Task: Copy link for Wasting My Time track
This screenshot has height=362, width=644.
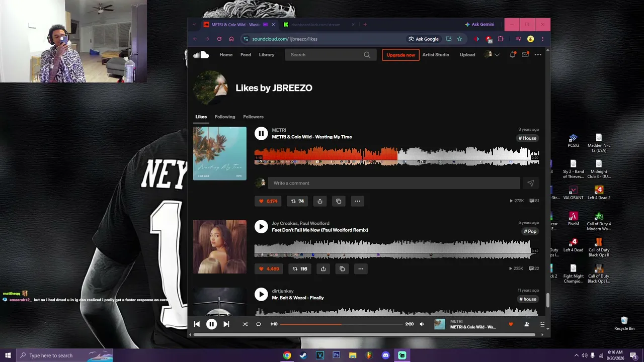Action: tap(339, 201)
